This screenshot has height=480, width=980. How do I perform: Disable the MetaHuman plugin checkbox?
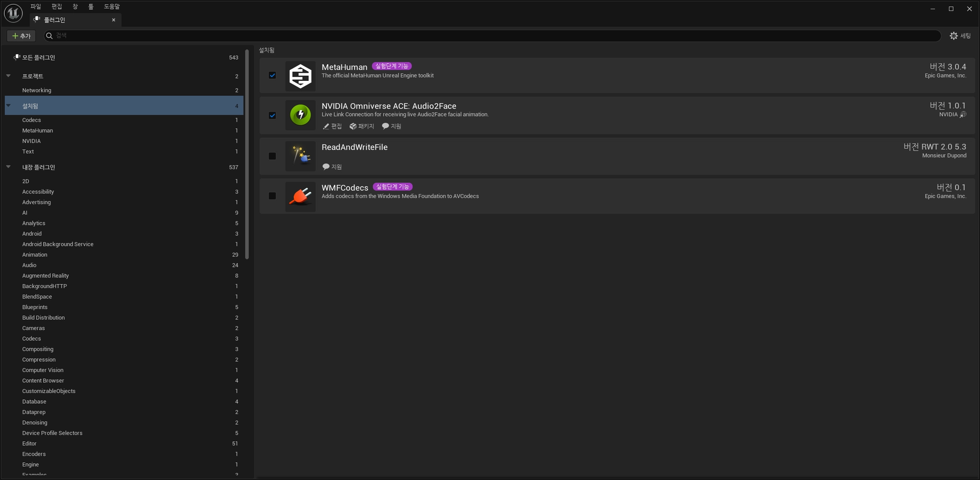(x=272, y=75)
